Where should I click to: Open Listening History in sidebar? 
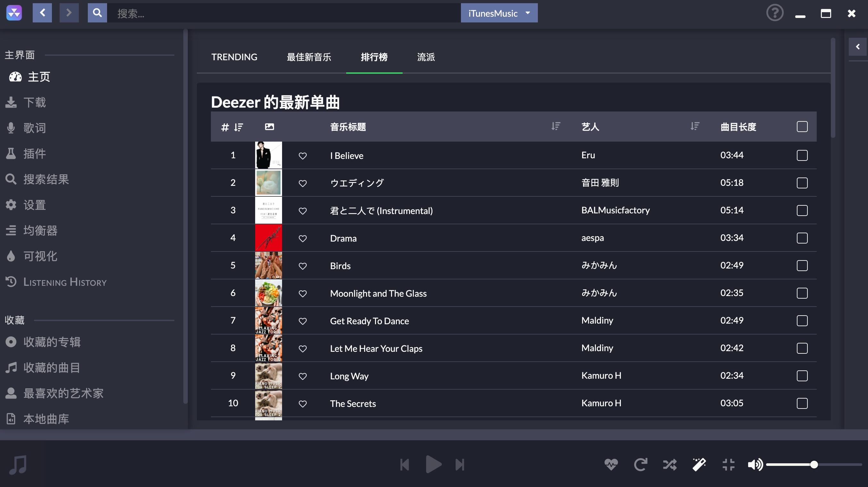[x=56, y=282]
